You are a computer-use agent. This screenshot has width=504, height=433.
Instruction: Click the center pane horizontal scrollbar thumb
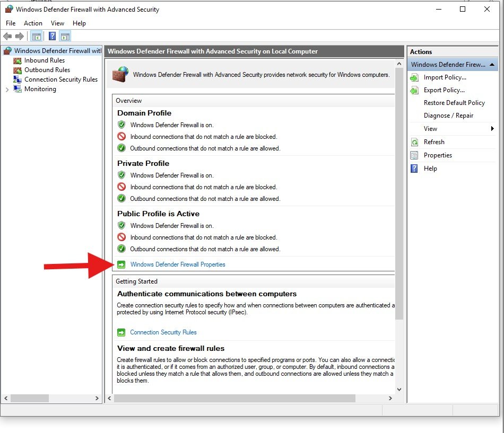pyautogui.click(x=233, y=398)
